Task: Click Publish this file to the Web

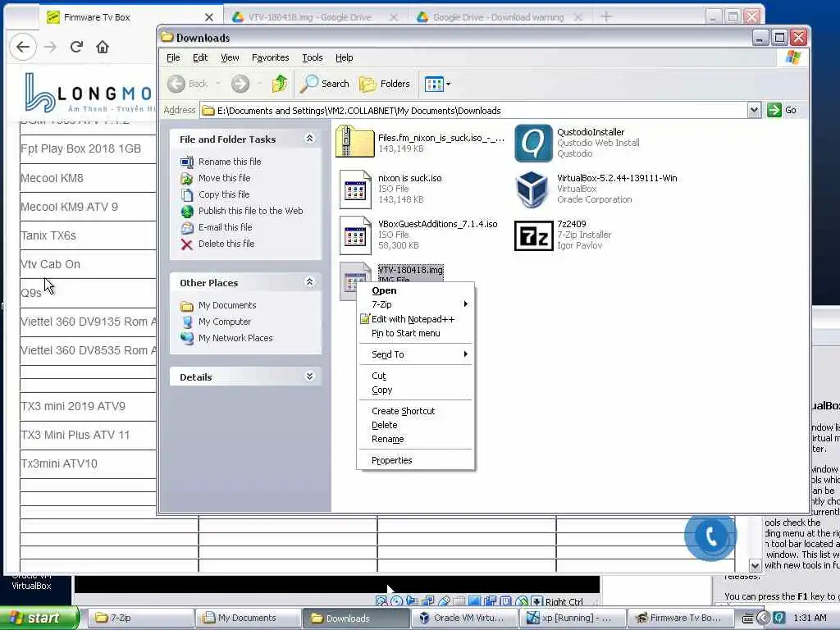Action: point(250,211)
